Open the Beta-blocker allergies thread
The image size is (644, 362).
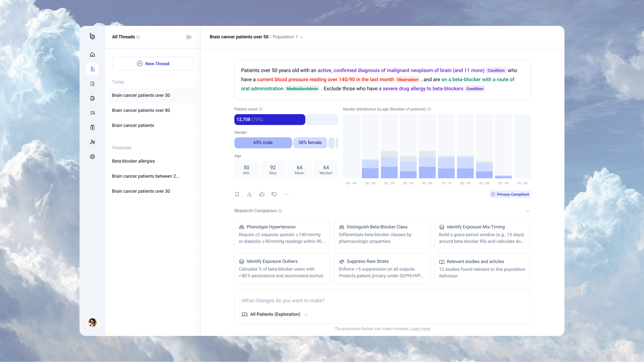pos(133,161)
